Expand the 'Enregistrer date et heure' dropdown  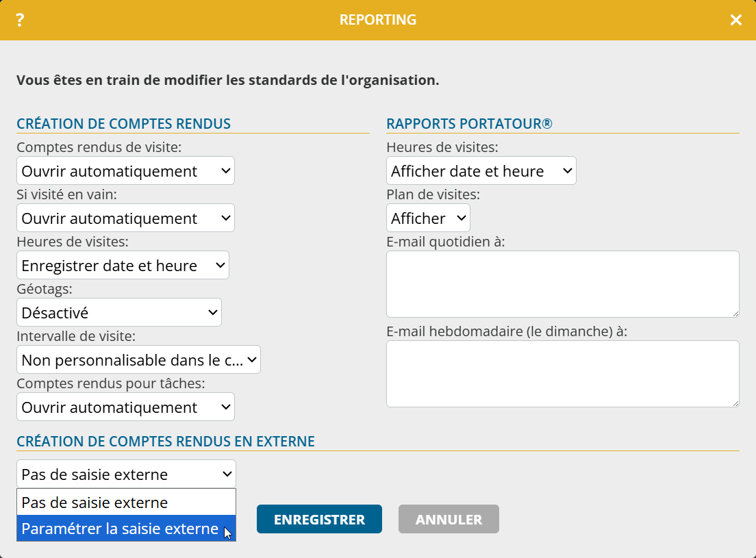coord(123,266)
